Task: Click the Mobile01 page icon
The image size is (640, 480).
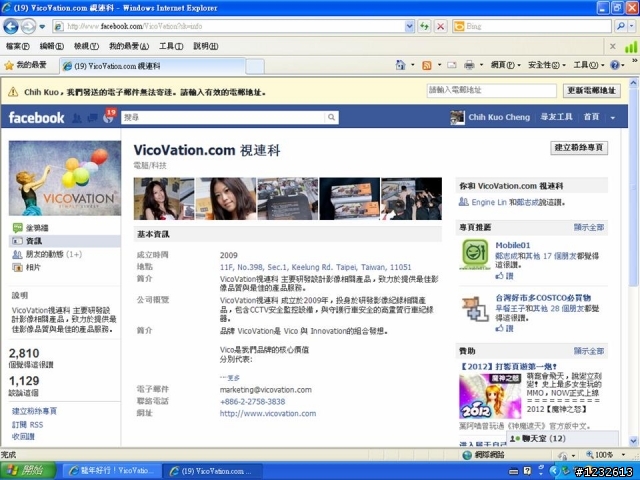Action: 475,255
